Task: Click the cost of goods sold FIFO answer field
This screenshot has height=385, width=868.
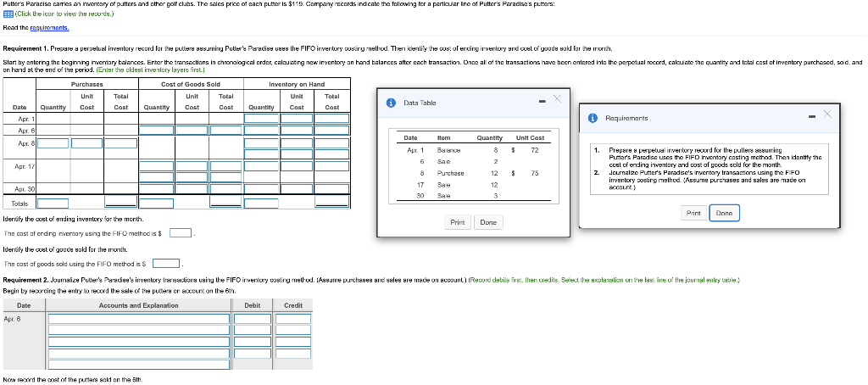Action: [166, 263]
